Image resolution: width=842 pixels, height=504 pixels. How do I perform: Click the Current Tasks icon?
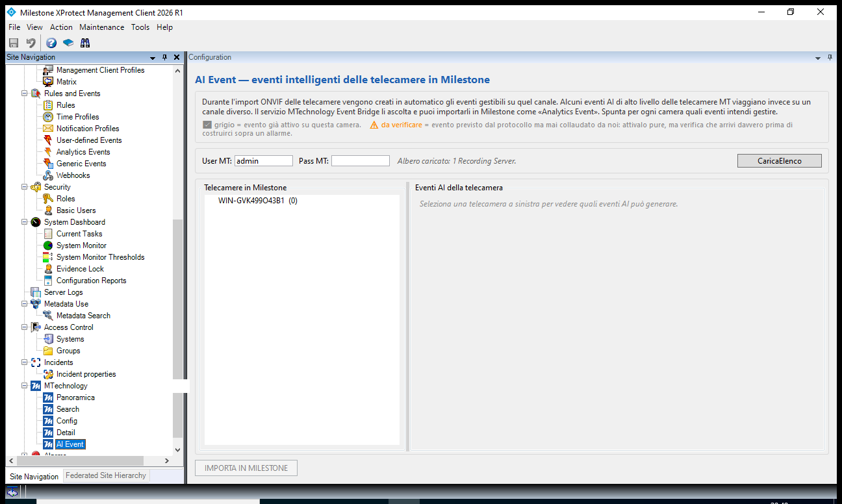click(x=48, y=234)
